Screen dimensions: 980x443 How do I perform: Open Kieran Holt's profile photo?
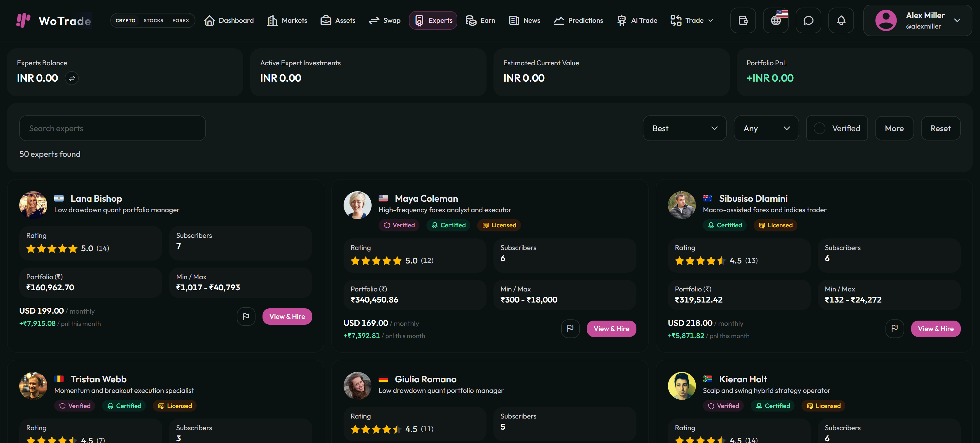[682, 386]
